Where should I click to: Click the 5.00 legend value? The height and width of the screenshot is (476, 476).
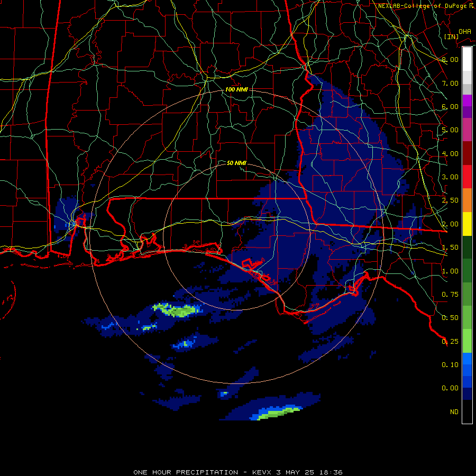(x=450, y=130)
